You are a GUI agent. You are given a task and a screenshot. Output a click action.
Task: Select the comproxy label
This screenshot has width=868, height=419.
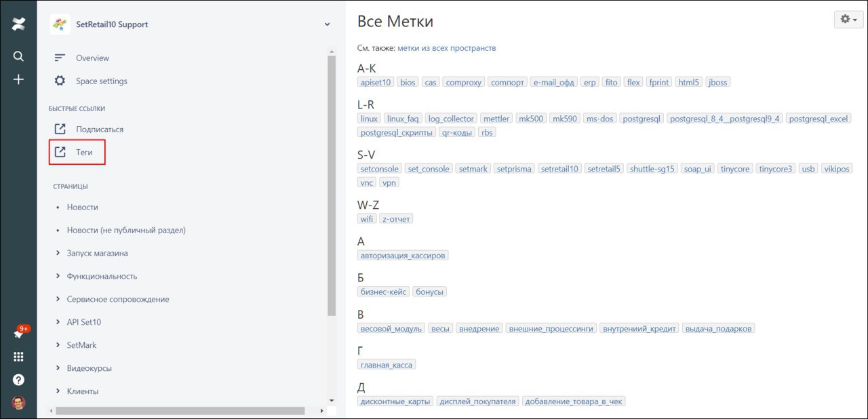point(464,82)
